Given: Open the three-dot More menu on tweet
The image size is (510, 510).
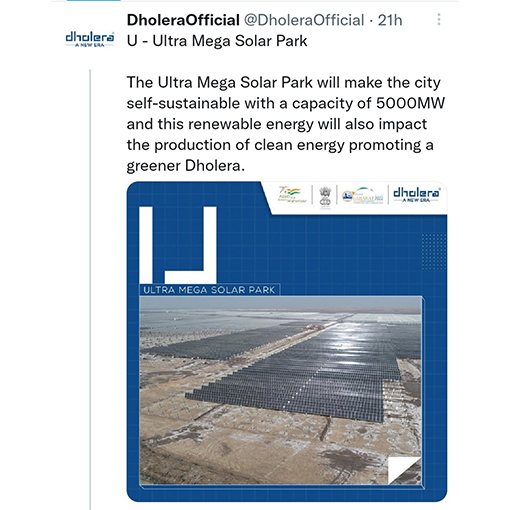Looking at the screenshot, I should (x=439, y=20).
